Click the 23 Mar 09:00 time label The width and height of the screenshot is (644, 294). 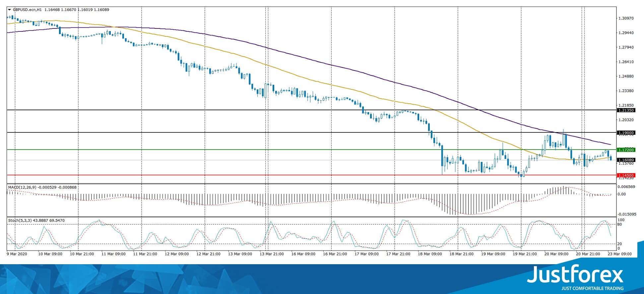620,254
